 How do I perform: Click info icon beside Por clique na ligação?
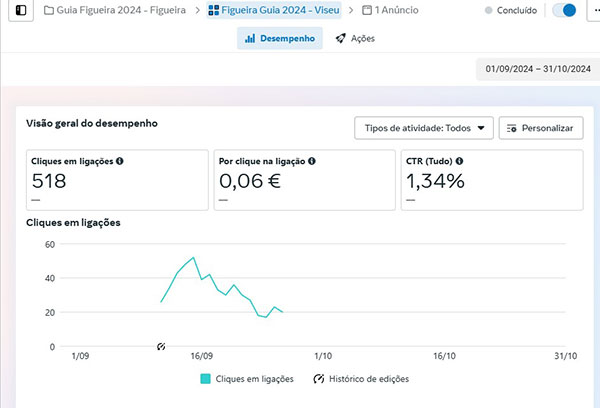tap(312, 161)
